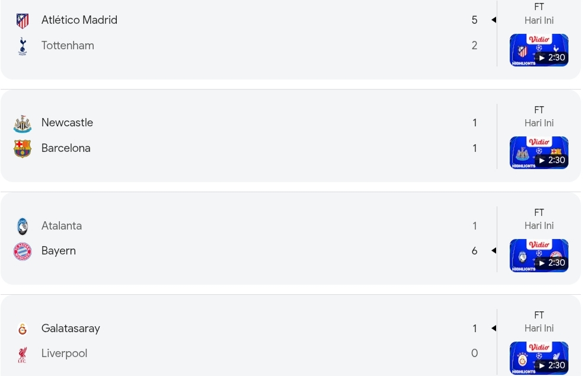The width and height of the screenshot is (588, 376).
Task: Click the Liverpool club crest
Action: pyautogui.click(x=23, y=355)
